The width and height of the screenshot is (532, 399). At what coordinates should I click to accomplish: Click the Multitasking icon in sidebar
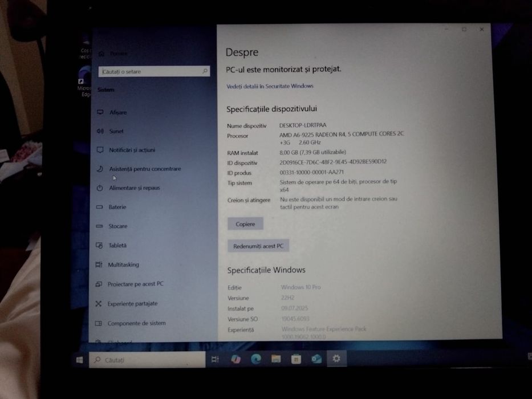point(99,264)
